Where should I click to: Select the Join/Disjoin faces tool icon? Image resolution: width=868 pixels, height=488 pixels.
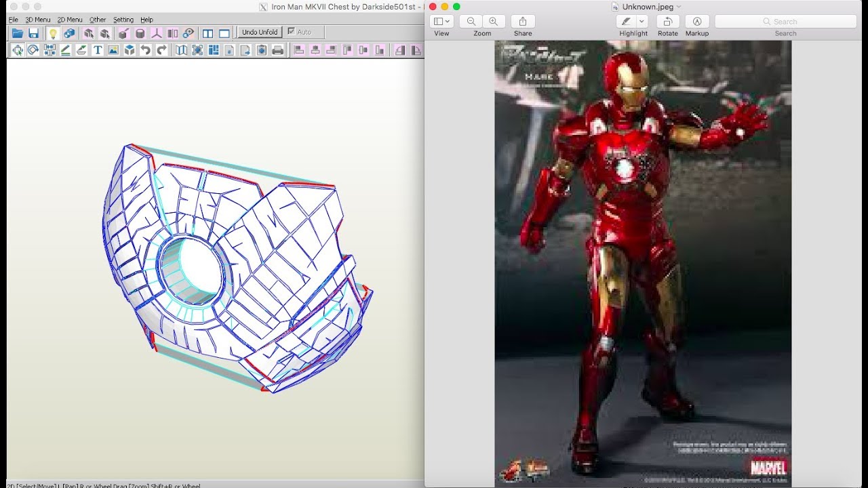click(x=50, y=49)
